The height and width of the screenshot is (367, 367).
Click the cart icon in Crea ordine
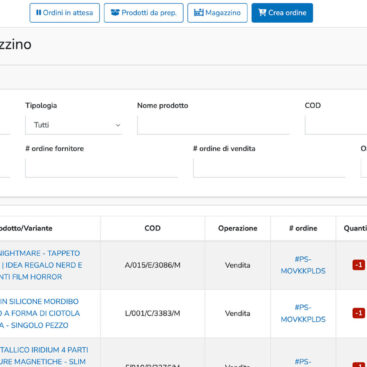262,13
